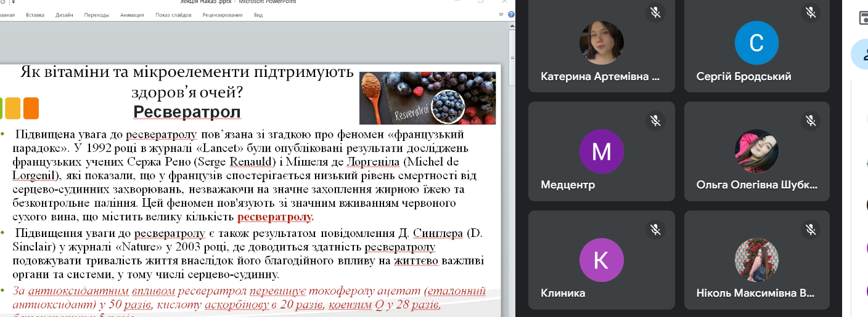
Task: Click muted mic icon on Катерина Артемівна tile
Action: (x=655, y=12)
